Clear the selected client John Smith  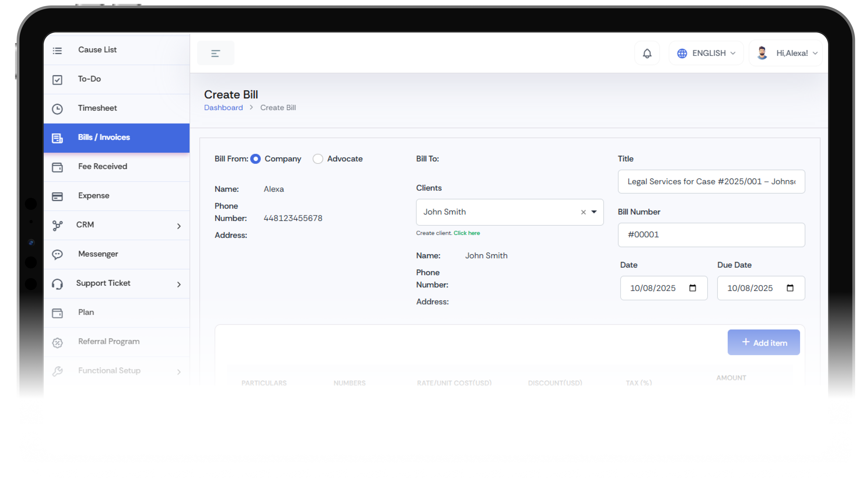tap(583, 212)
